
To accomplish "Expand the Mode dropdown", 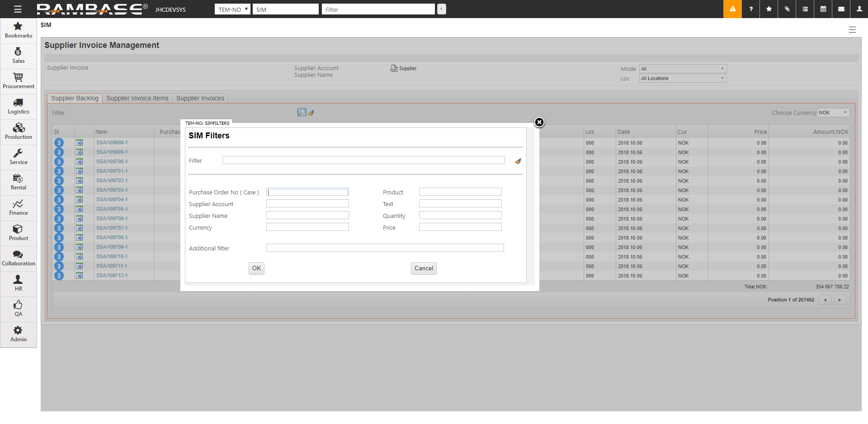I will pyautogui.click(x=683, y=69).
